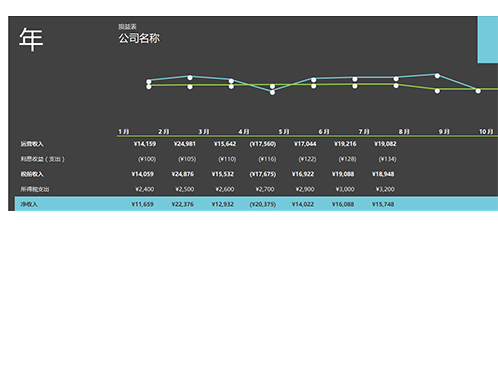Select the 5月 column header
Screen dimensions: 498x382
[284, 132]
